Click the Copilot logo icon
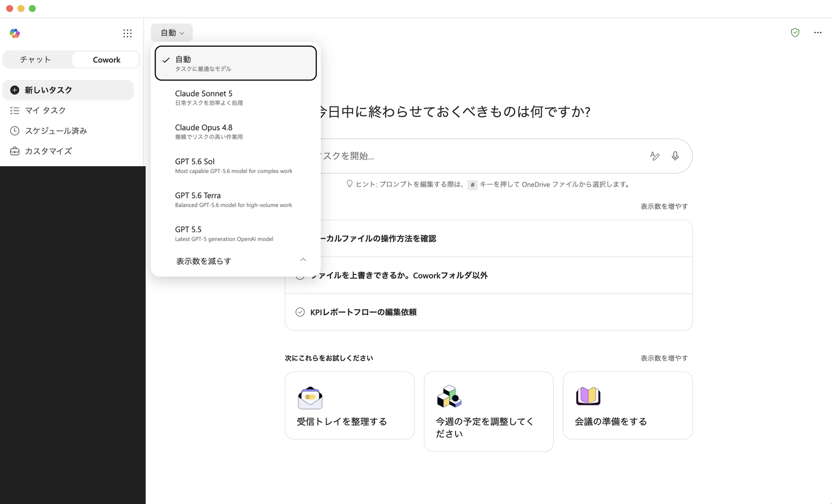This screenshot has width=832, height=504. [15, 33]
